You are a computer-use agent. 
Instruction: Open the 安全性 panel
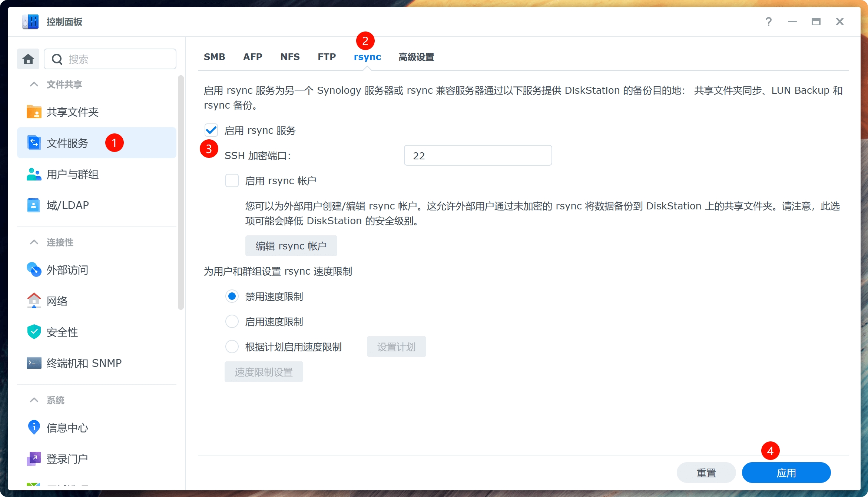pyautogui.click(x=62, y=332)
